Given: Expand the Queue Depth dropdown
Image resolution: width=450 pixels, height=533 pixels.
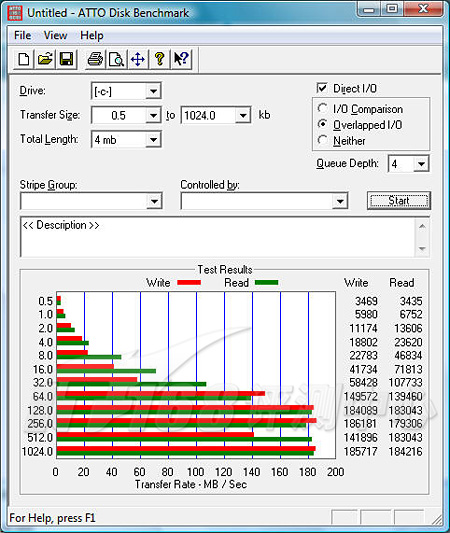Looking at the screenshot, I should point(421,164).
